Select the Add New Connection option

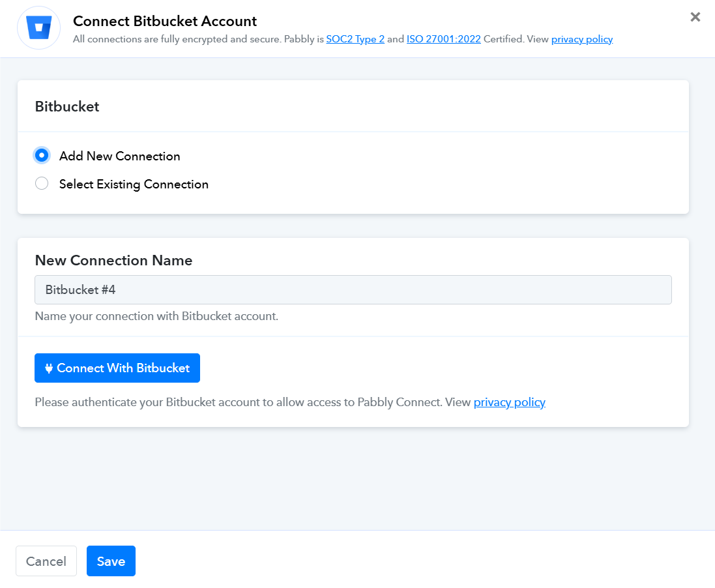tap(42, 156)
